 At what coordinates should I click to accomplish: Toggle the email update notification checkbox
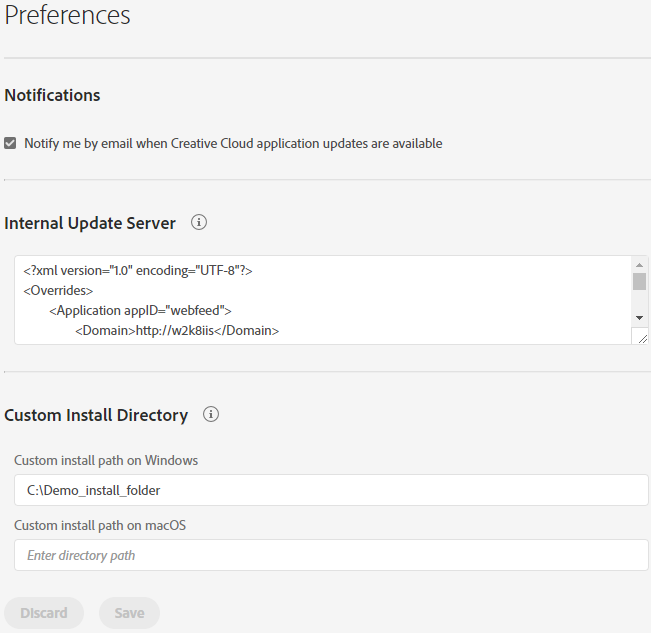click(10, 143)
